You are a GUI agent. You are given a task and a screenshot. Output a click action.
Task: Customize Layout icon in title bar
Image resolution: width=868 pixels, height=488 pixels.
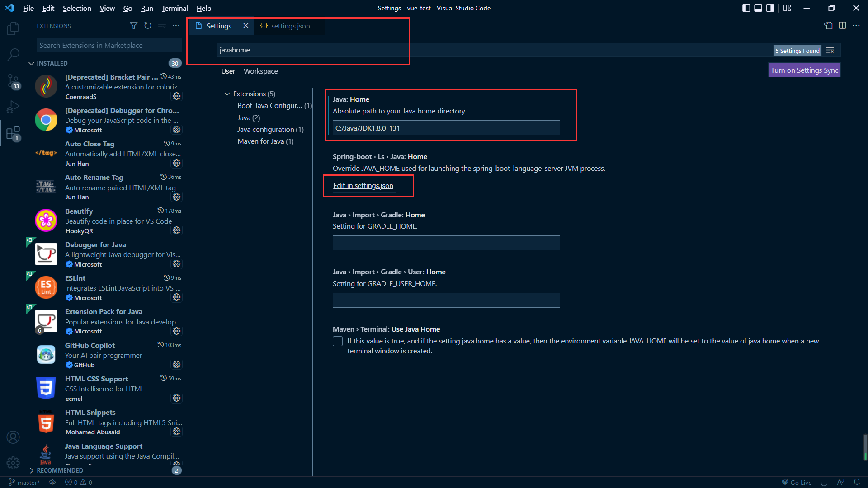pos(787,8)
